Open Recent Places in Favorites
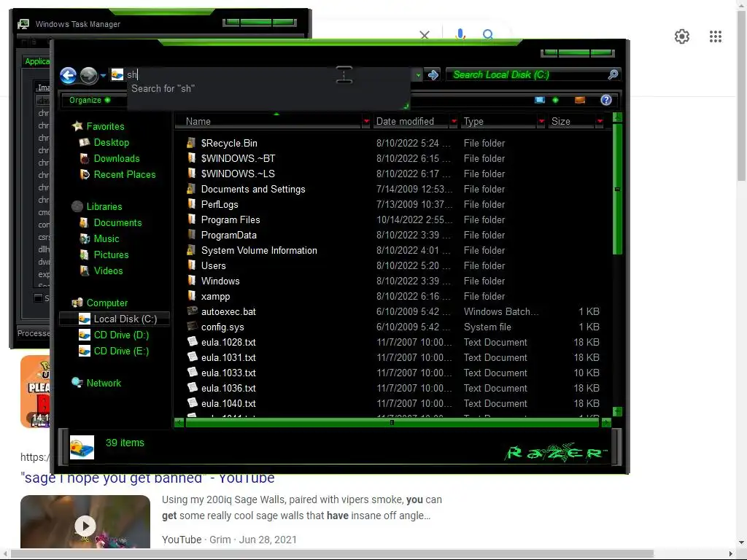This screenshot has height=560, width=747. [124, 174]
